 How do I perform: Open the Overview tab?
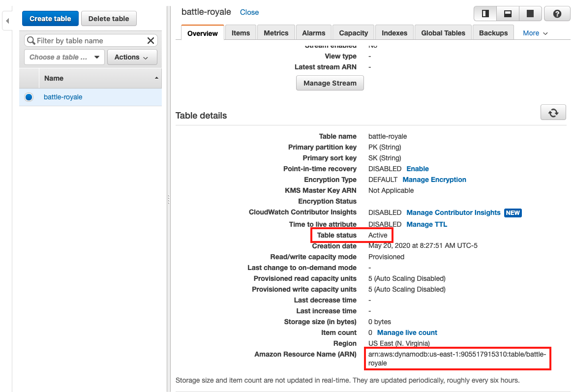(x=203, y=33)
